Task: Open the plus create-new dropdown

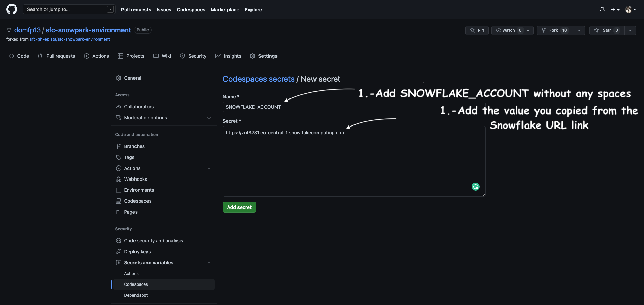Action: click(x=615, y=10)
